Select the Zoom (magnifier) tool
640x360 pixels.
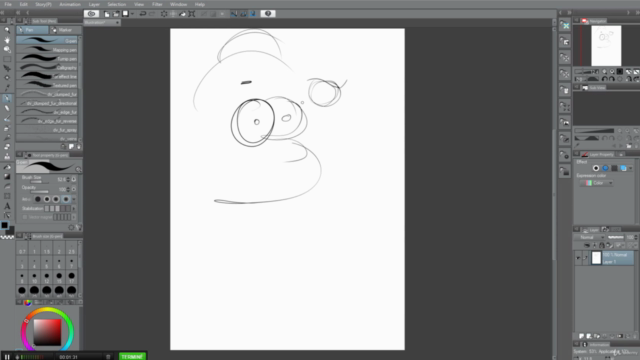7,30
